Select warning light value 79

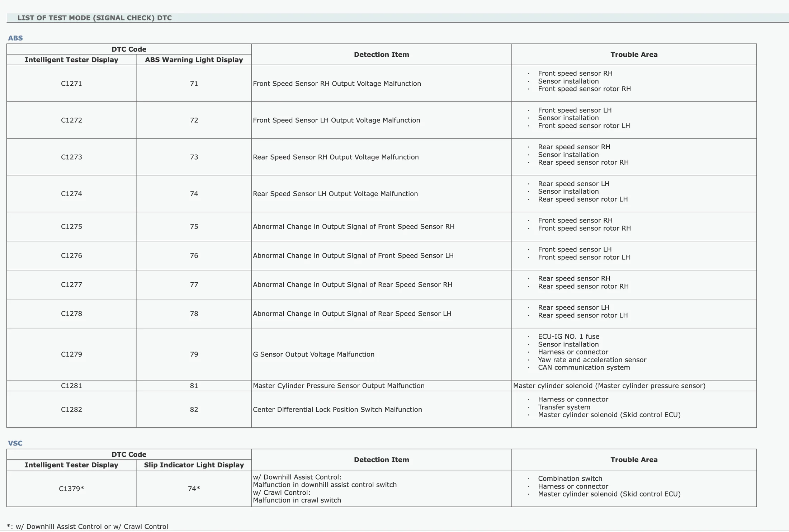click(194, 354)
